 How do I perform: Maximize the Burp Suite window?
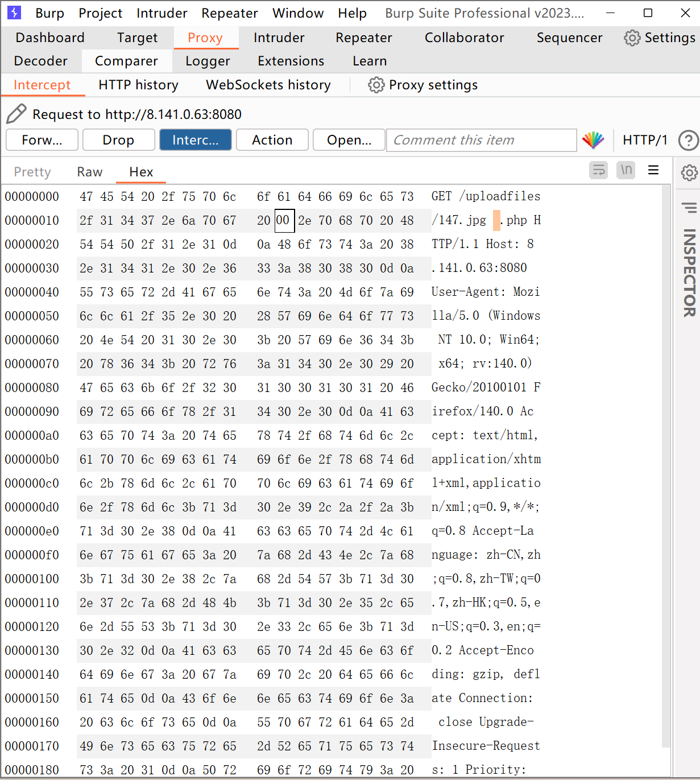pyautogui.click(x=648, y=13)
